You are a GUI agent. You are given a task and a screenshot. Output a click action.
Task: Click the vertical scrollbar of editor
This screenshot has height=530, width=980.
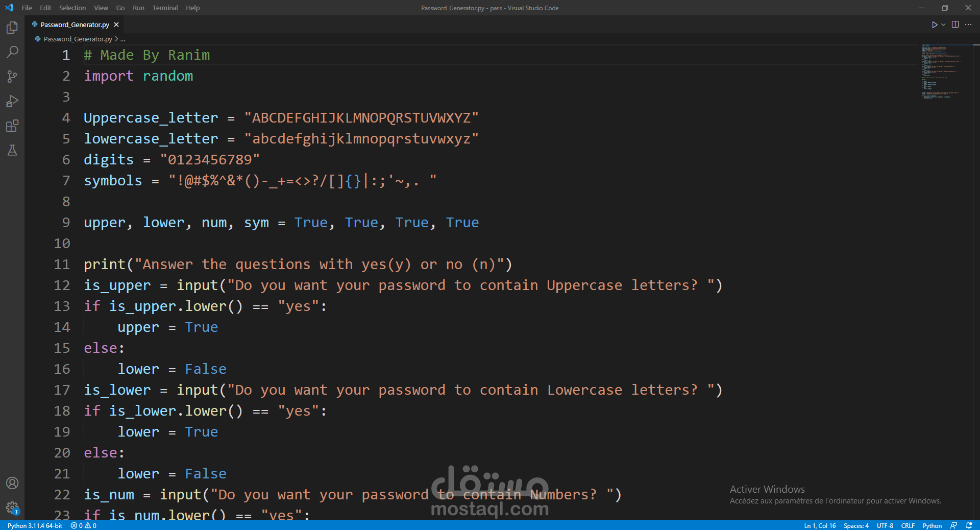pos(976,282)
